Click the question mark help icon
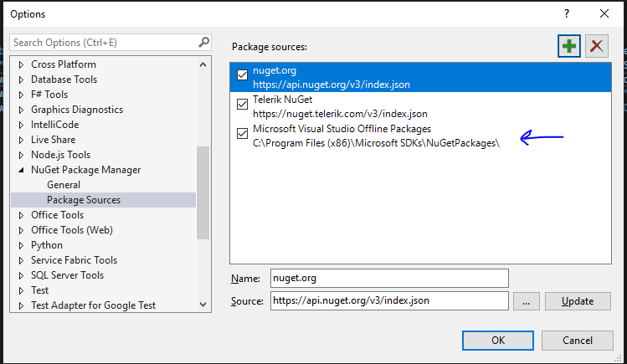This screenshot has height=364, width=627. 567,13
